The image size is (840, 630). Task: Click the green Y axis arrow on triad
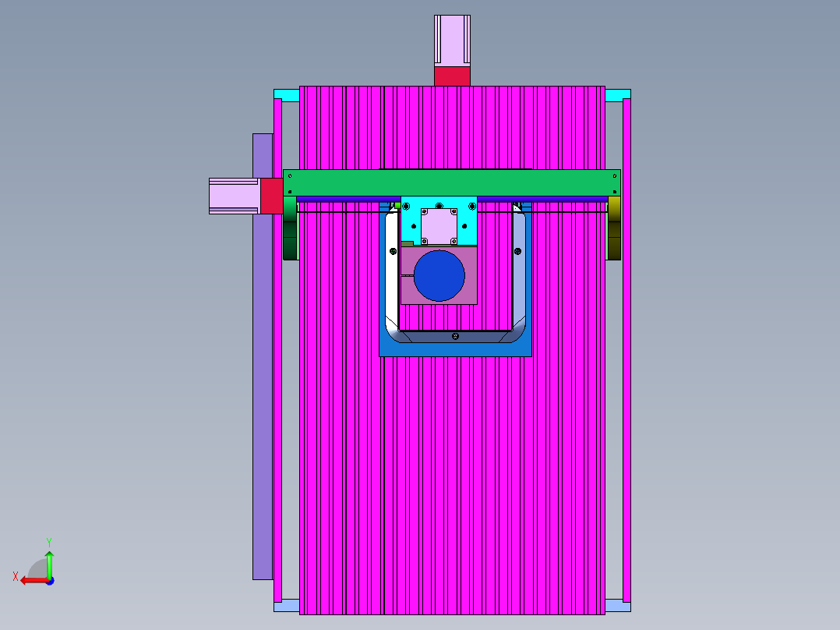pyautogui.click(x=49, y=561)
